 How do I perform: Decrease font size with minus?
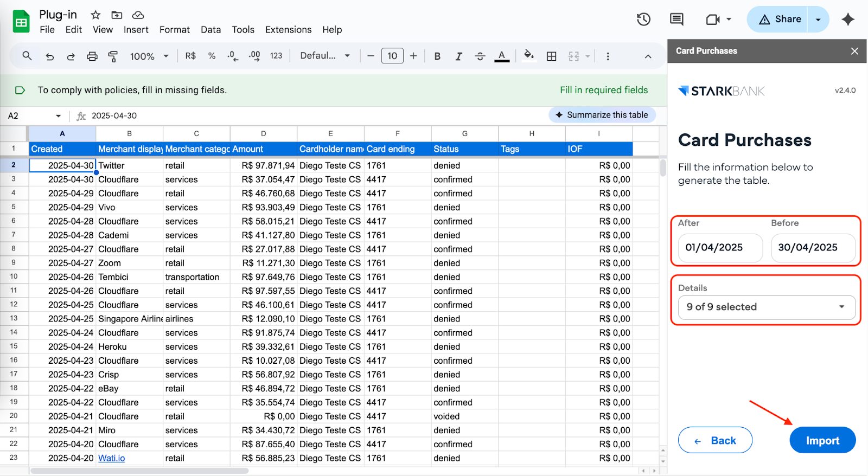[x=371, y=56]
